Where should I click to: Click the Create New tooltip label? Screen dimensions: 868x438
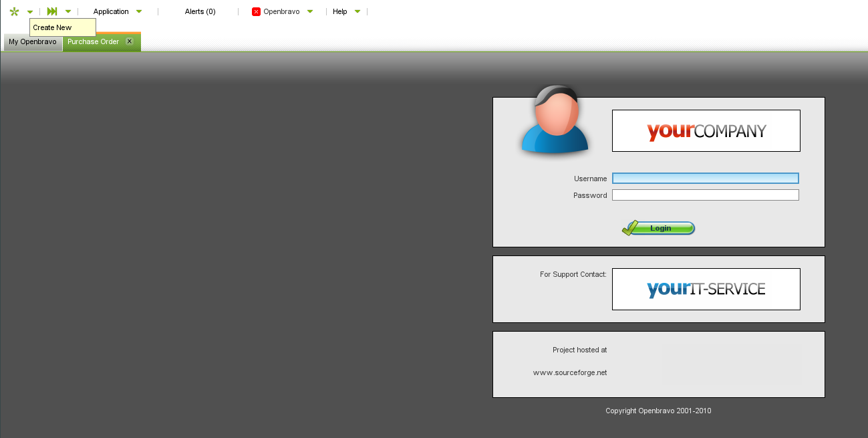(x=53, y=27)
